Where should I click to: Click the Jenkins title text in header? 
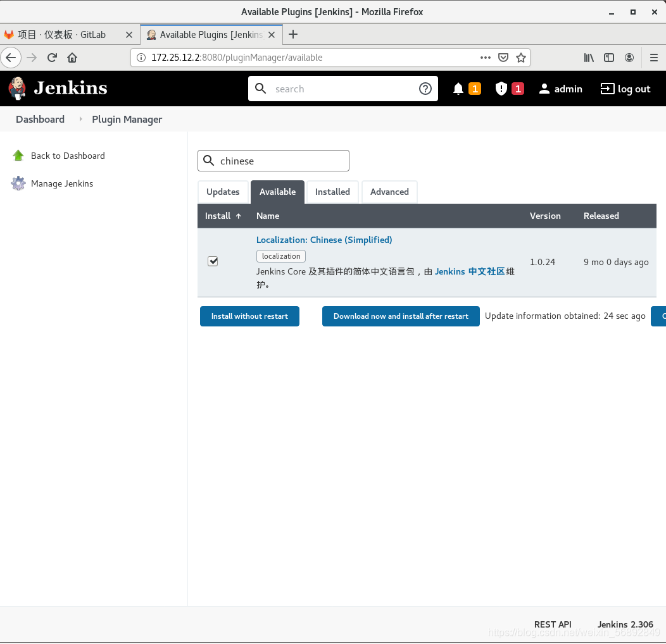pos(70,89)
